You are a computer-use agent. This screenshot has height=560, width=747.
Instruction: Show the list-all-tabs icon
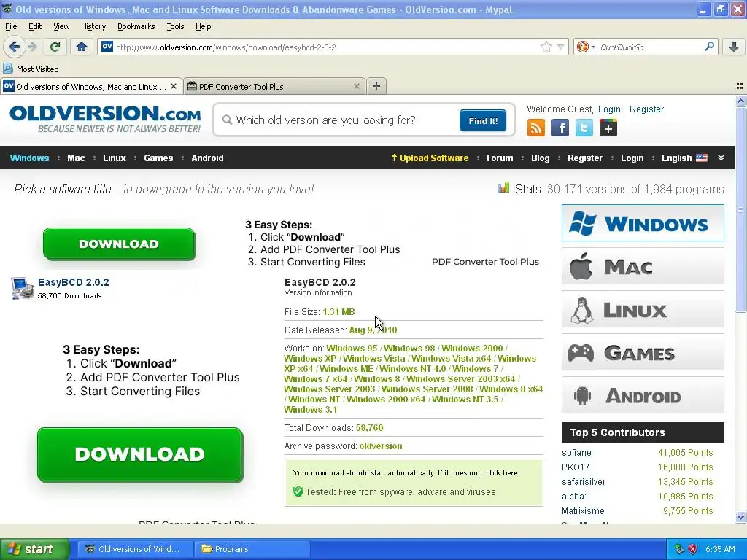coord(740,86)
